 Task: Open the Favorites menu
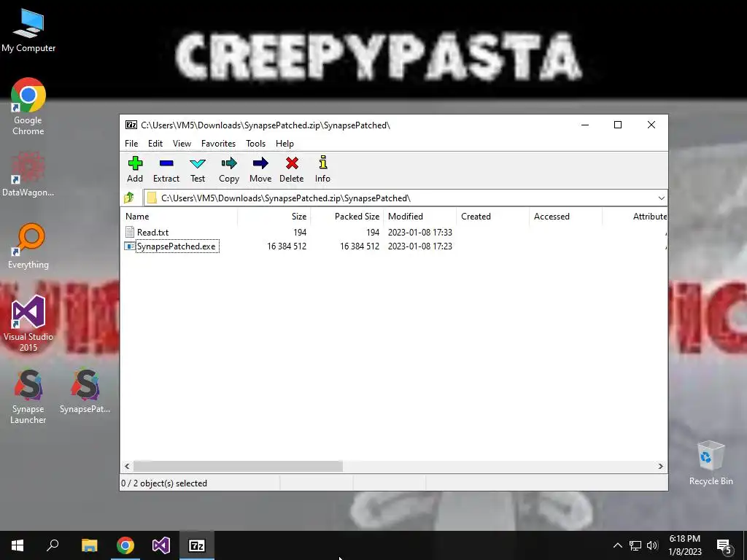[x=218, y=144]
